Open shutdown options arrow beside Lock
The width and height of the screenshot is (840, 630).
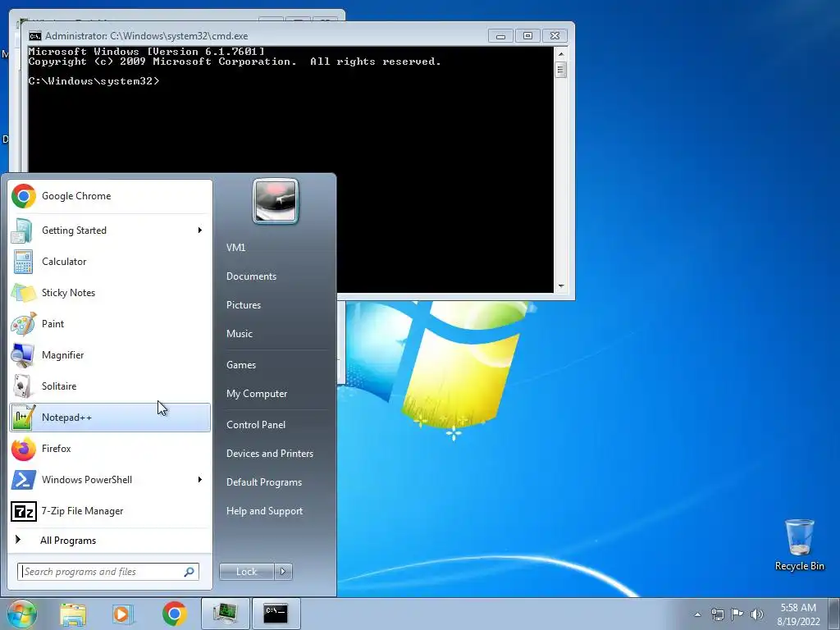283,572
